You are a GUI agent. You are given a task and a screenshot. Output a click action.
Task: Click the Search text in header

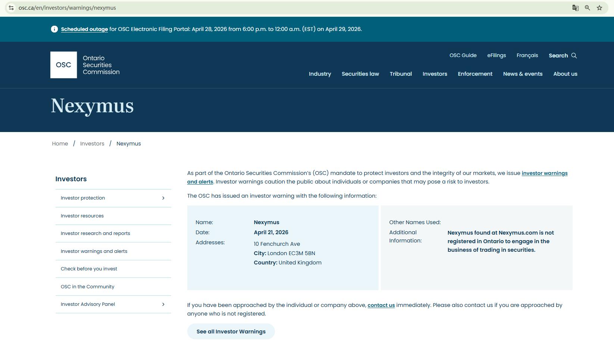click(x=558, y=56)
